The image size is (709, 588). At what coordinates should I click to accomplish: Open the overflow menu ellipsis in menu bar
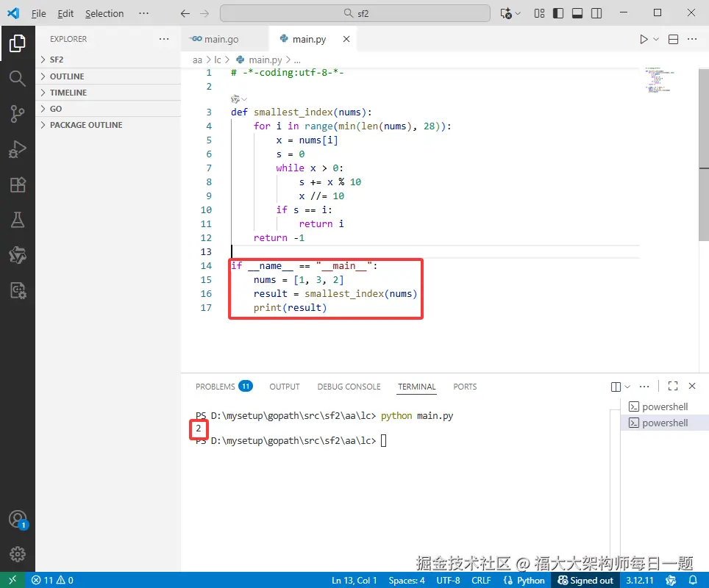pyautogui.click(x=144, y=13)
